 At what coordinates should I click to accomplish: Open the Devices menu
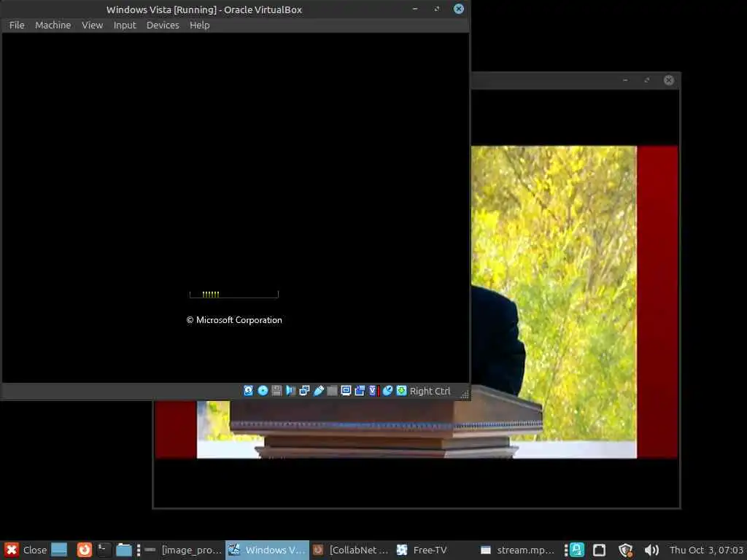(x=163, y=26)
